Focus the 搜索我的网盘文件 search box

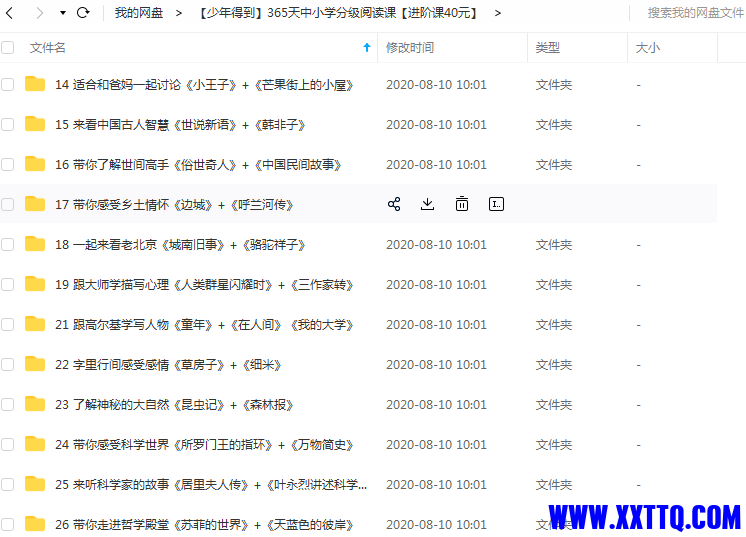coord(695,13)
